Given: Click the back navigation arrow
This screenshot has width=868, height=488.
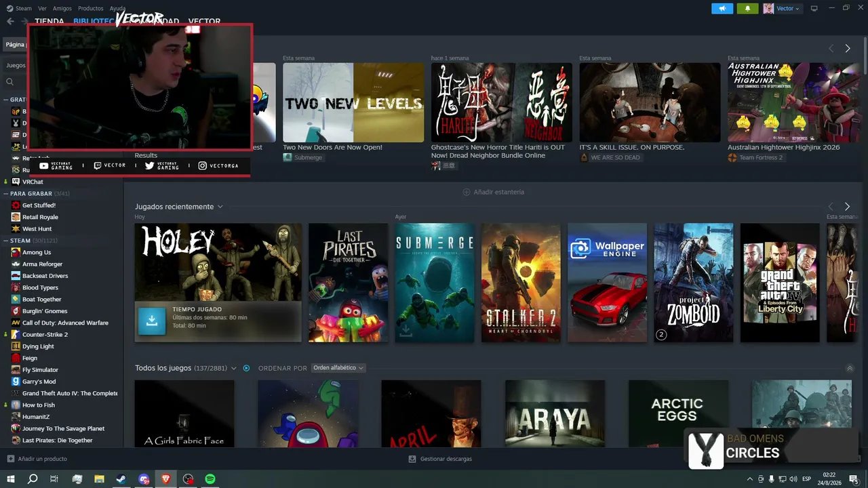Looking at the screenshot, I should (10, 21).
